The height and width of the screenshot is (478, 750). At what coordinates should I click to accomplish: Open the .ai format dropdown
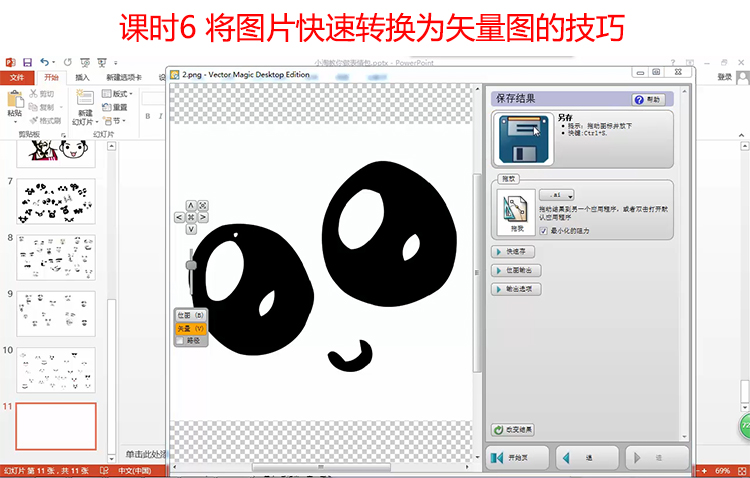557,195
